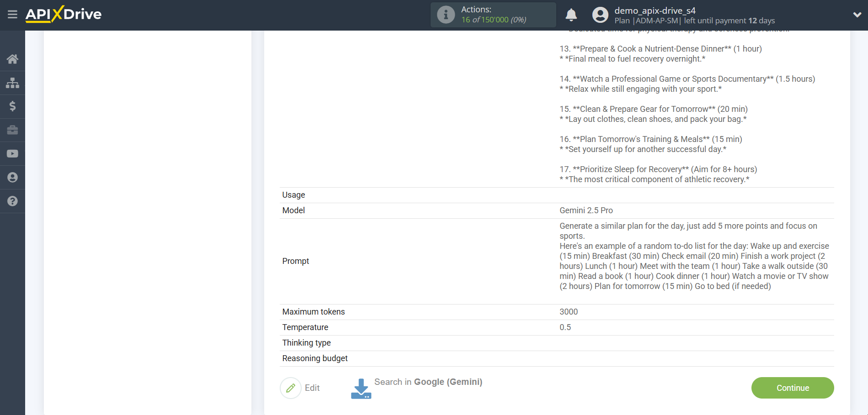Screen dimensions: 868x415
Task: Go to the Home dashboard section
Action: tap(12, 59)
